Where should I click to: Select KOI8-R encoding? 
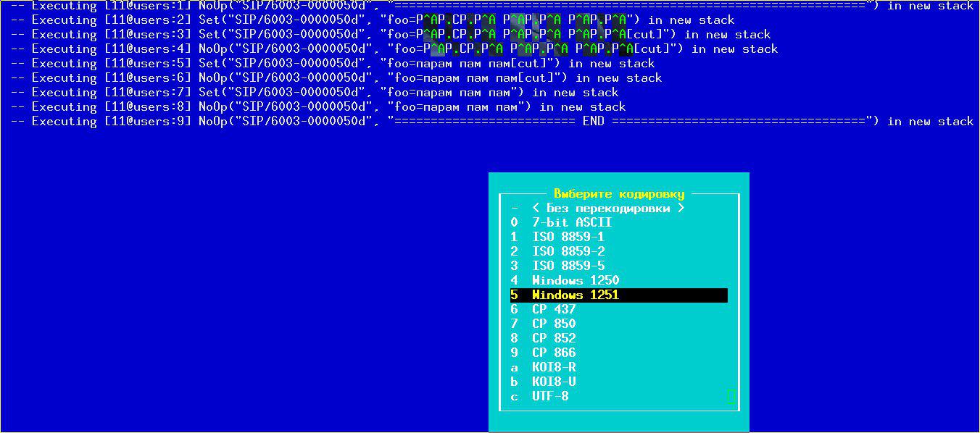[x=553, y=368]
